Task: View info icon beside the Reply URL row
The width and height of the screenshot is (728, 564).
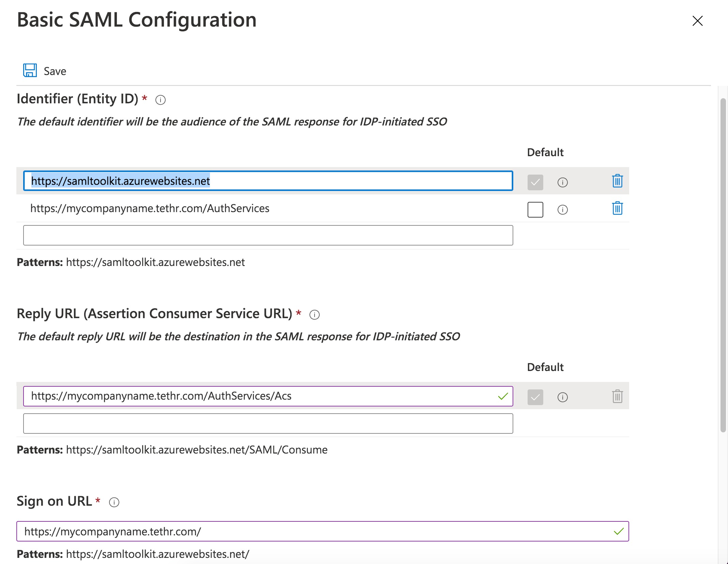Action: pos(562,397)
